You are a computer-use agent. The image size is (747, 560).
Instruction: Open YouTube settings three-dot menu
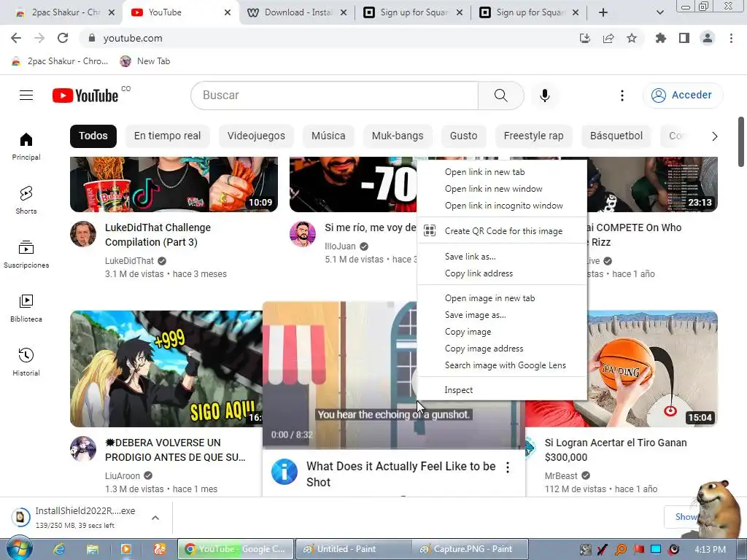(622, 96)
